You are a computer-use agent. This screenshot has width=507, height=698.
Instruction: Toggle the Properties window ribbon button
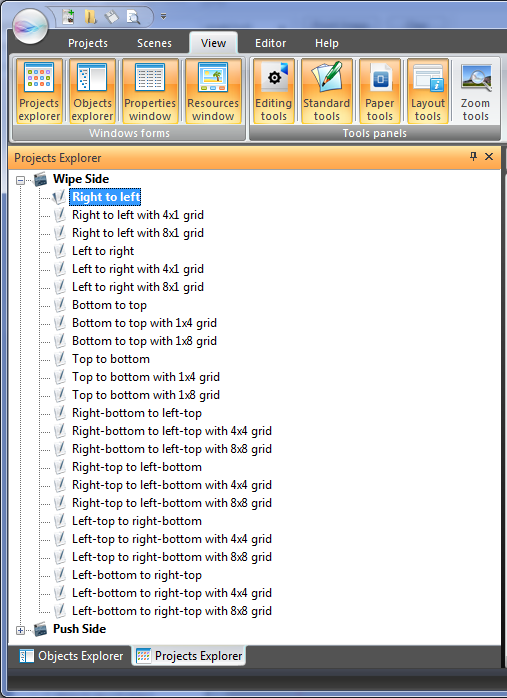[150, 91]
